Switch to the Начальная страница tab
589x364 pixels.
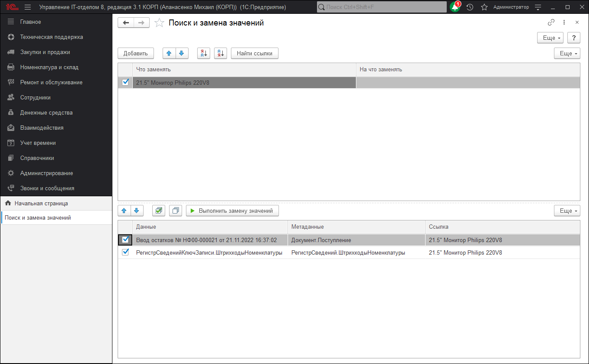41,203
